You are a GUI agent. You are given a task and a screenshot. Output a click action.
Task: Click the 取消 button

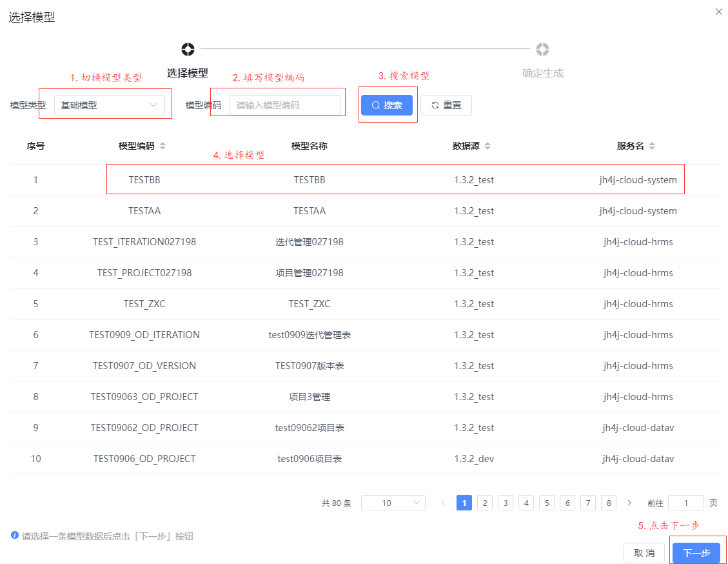pos(644,553)
